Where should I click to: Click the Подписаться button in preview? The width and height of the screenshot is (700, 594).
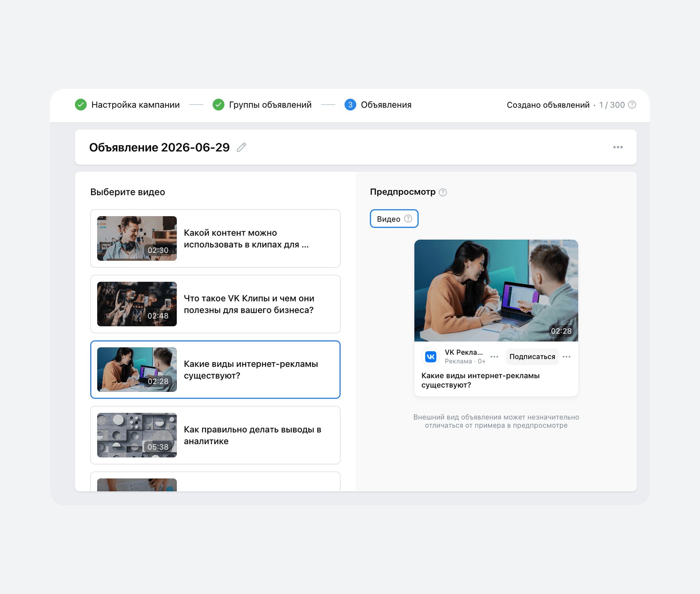pos(532,357)
